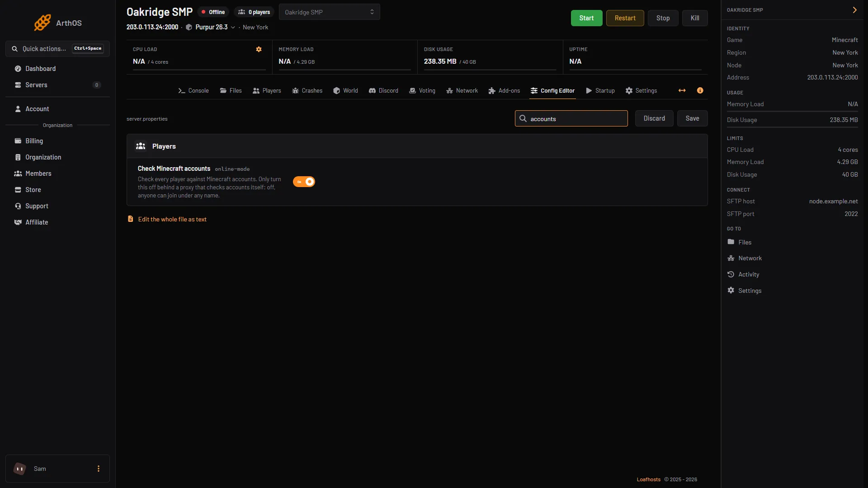Click the green Start button
The height and width of the screenshot is (488, 868).
[586, 18]
